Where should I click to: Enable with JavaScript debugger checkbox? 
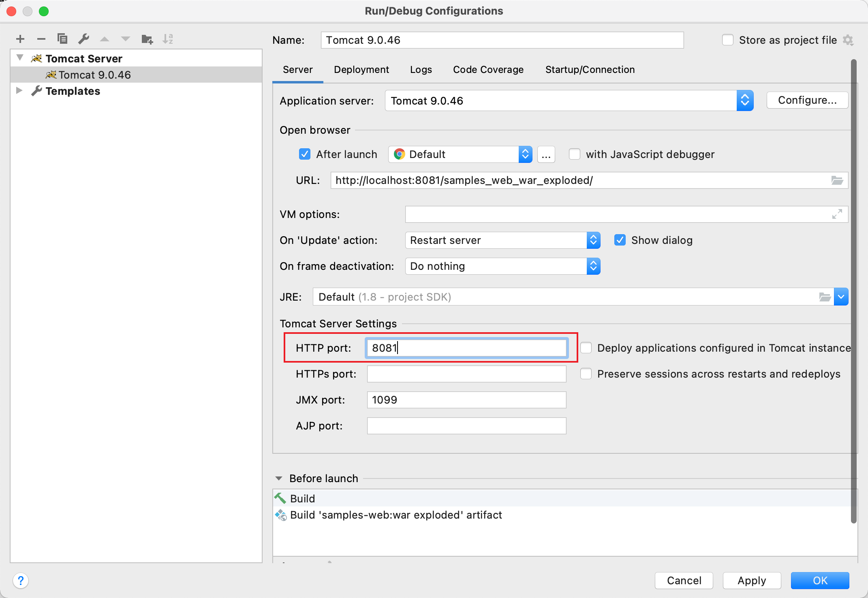click(x=574, y=154)
